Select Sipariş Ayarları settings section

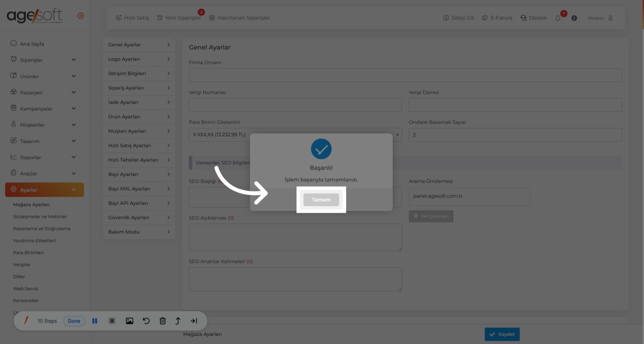tap(139, 88)
